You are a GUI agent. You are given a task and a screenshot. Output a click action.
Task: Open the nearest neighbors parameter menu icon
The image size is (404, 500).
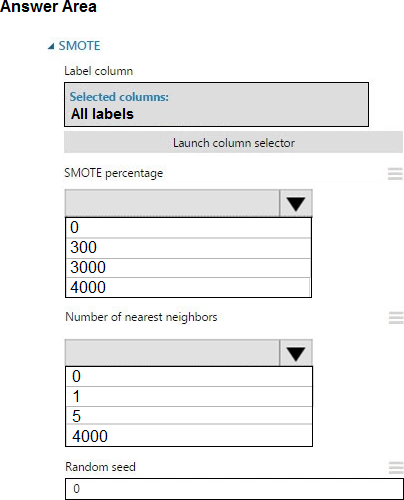coord(396,318)
